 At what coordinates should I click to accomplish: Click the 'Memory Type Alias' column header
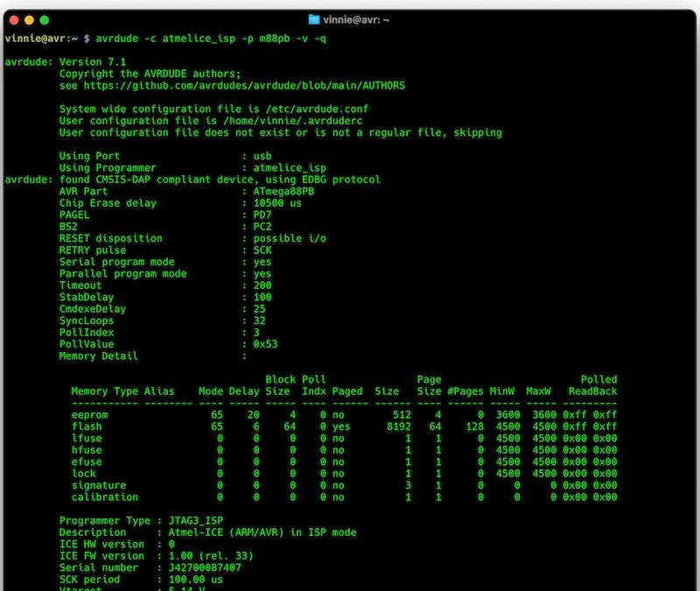122,391
